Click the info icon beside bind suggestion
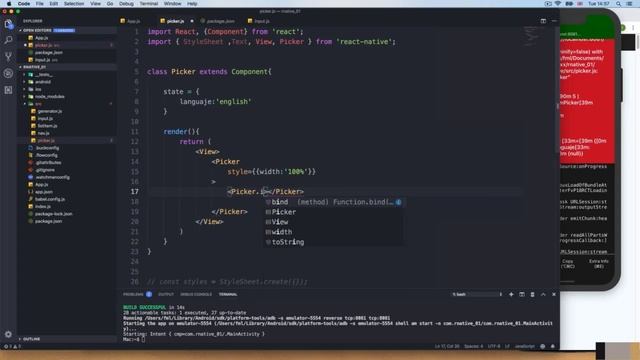The height and width of the screenshot is (360, 640). tap(398, 202)
